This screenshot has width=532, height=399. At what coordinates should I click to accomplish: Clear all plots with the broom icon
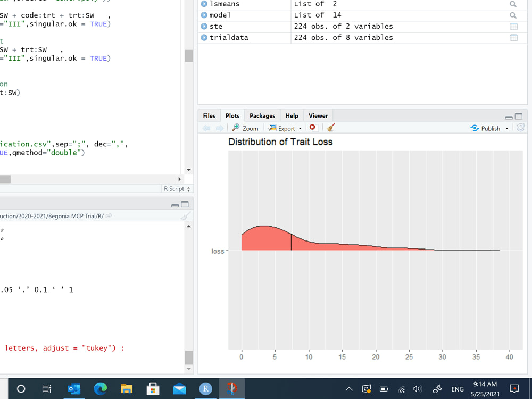click(330, 127)
